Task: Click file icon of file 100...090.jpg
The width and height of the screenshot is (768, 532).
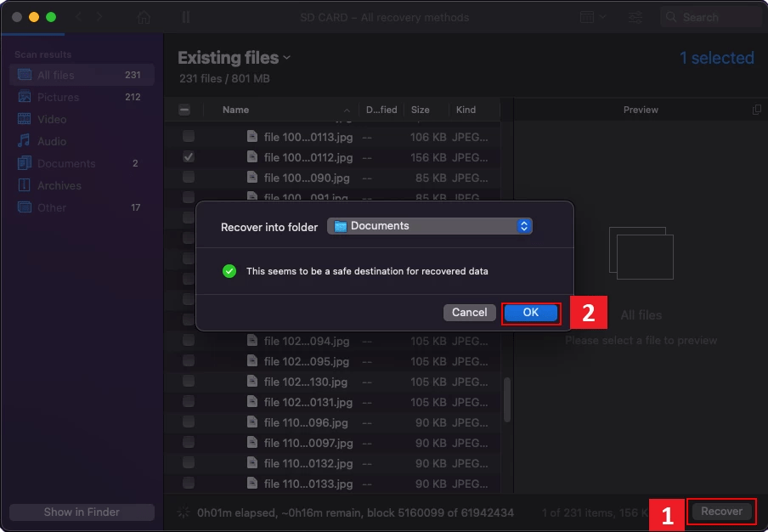Action: [252, 177]
